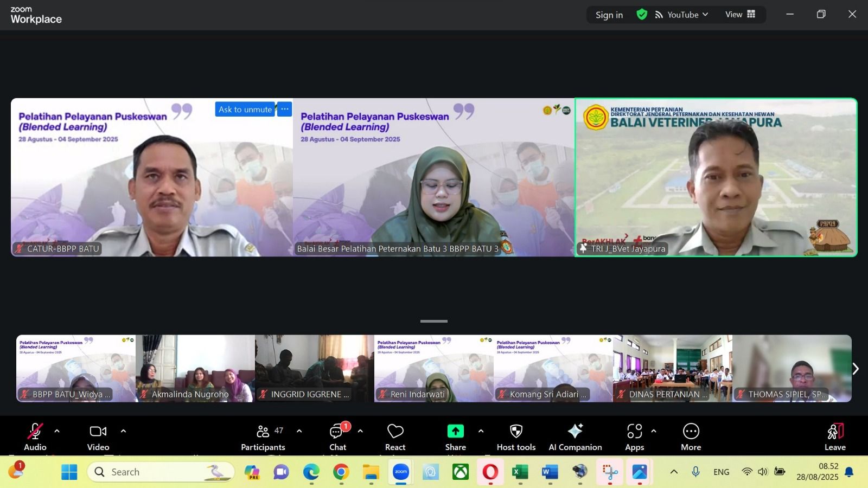Click the gallery divider handle bar
868x488 pixels.
tap(434, 321)
